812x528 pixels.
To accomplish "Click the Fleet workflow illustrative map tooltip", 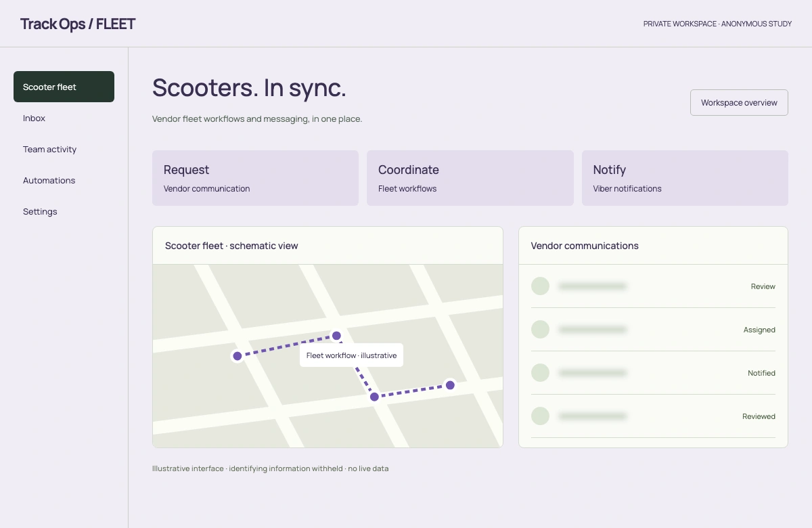I will coord(351,355).
